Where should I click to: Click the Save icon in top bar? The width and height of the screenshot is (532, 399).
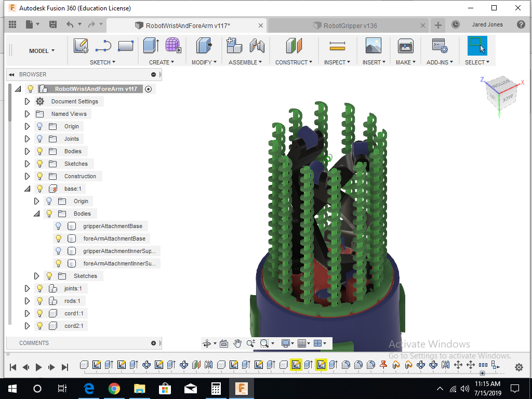pyautogui.click(x=52, y=24)
